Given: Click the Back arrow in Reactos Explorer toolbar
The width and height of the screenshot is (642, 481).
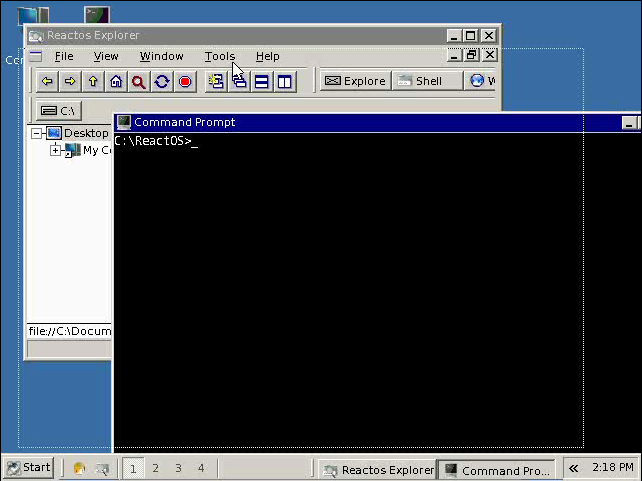Looking at the screenshot, I should 47,81.
